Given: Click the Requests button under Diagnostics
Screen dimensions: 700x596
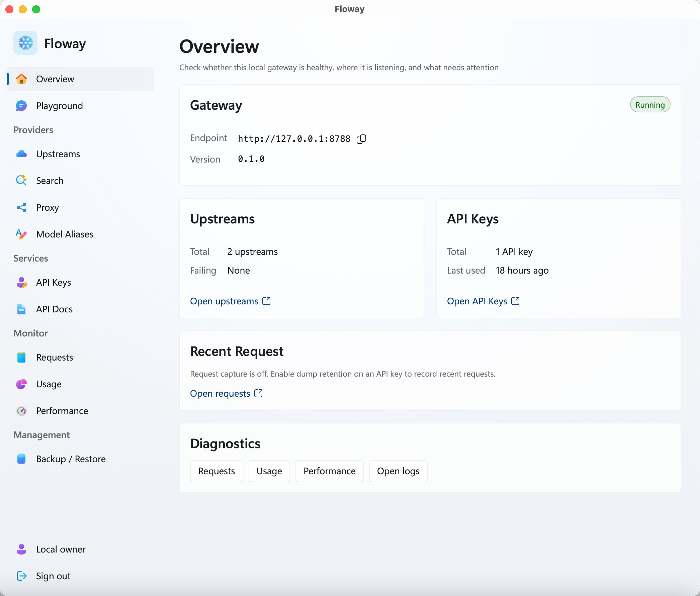Looking at the screenshot, I should pos(216,471).
